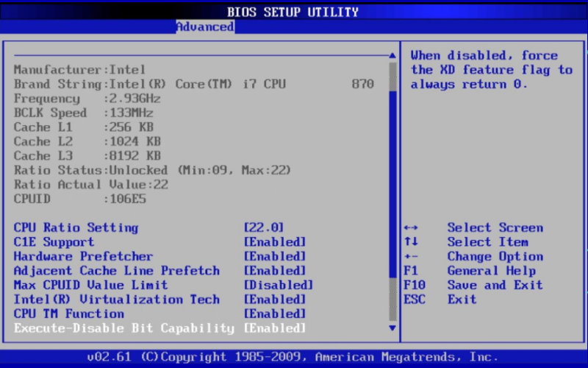Select Hardware Prefetcher option
This screenshot has width=588, height=368.
click(83, 256)
